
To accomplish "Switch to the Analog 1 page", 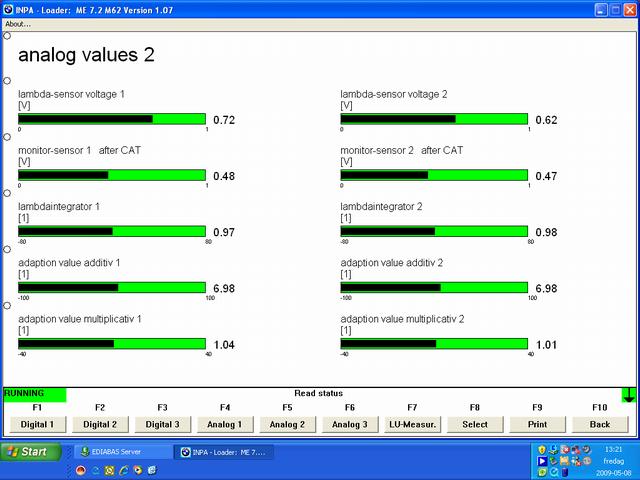I will (x=225, y=424).
